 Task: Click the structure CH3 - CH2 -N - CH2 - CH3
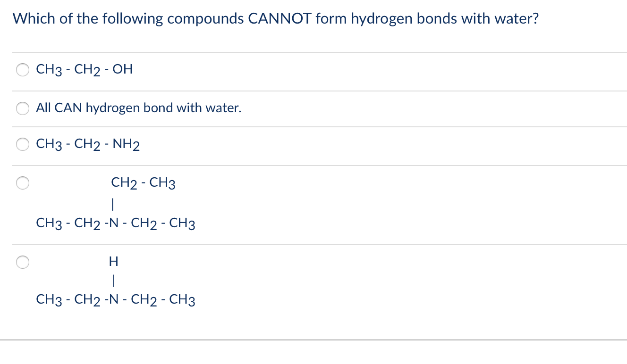[116, 224]
